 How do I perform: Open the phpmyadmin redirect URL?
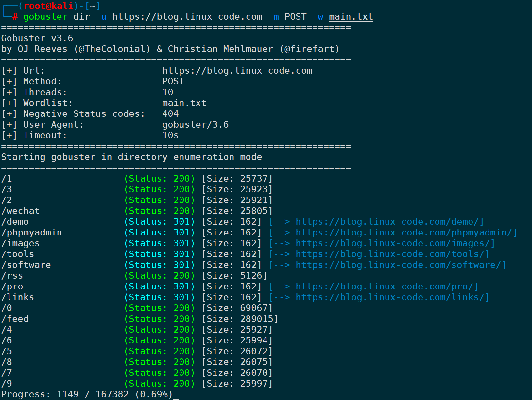(x=404, y=233)
